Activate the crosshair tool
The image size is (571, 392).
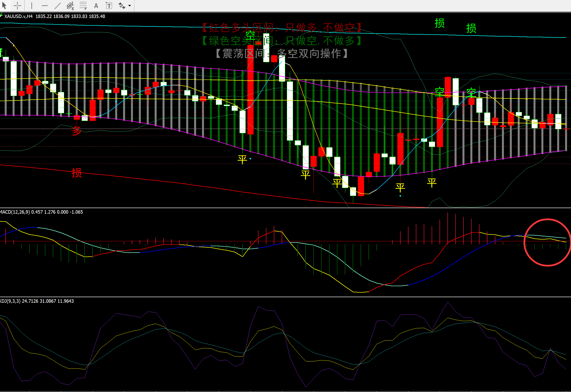(x=17, y=5)
